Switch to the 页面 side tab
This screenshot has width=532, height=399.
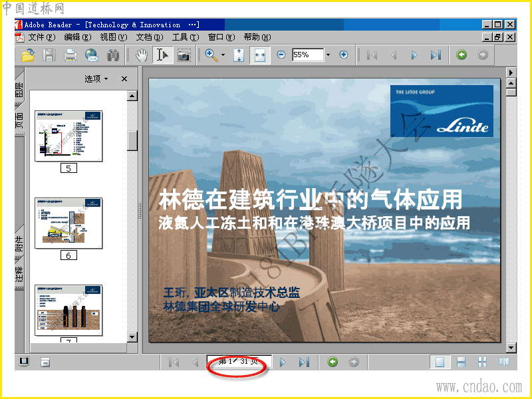point(19,120)
